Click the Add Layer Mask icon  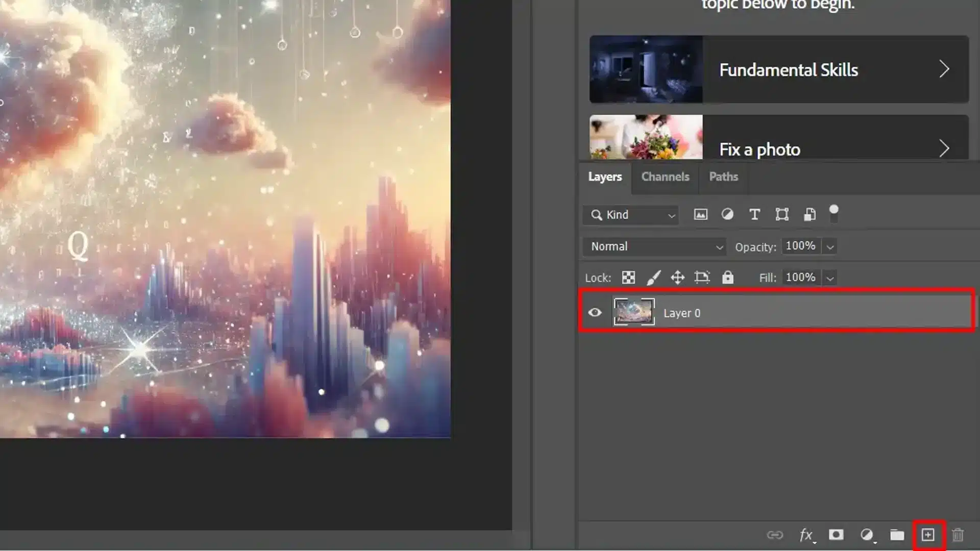click(837, 535)
